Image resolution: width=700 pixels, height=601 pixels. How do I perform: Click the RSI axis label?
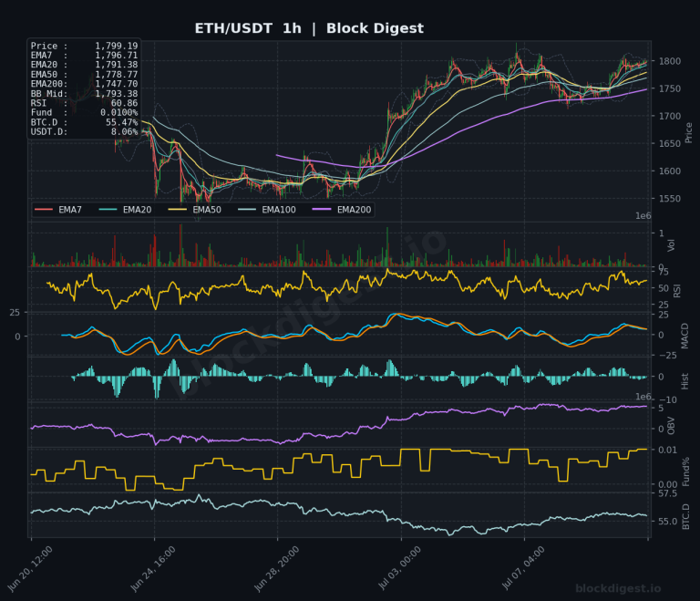(677, 290)
